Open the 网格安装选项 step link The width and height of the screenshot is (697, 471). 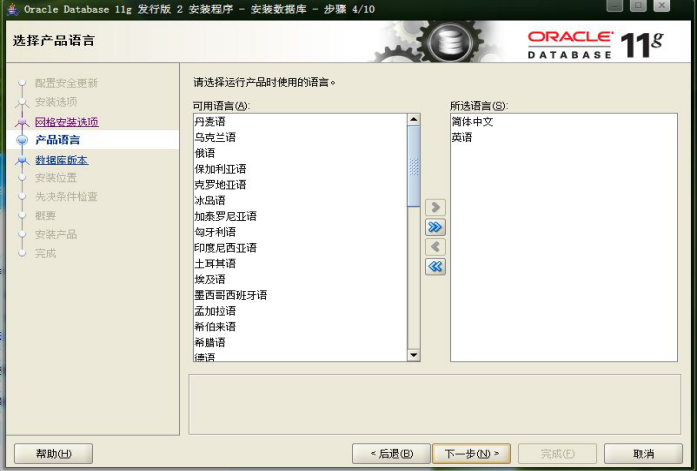click(67, 122)
